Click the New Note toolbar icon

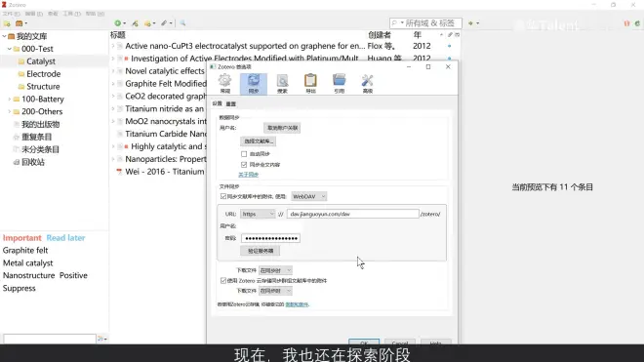click(x=147, y=23)
